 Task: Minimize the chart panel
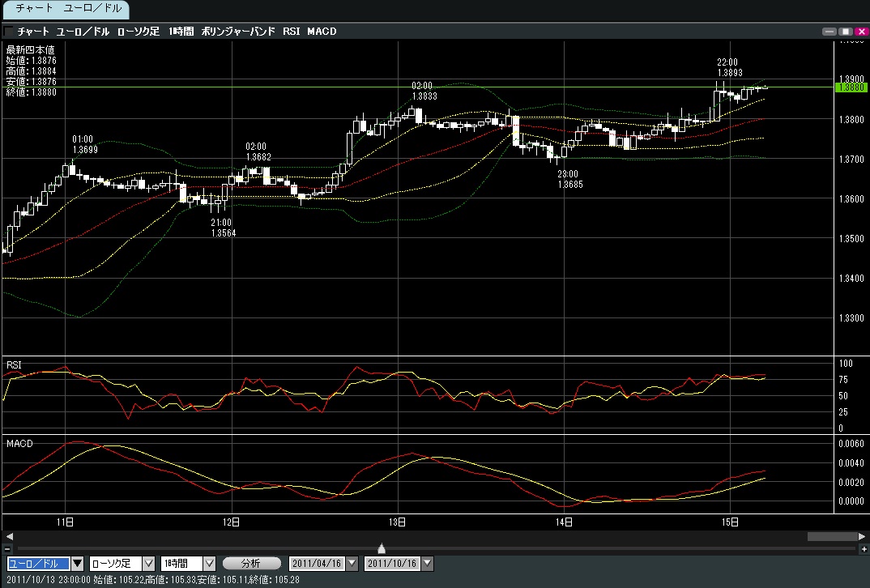pyautogui.click(x=829, y=32)
